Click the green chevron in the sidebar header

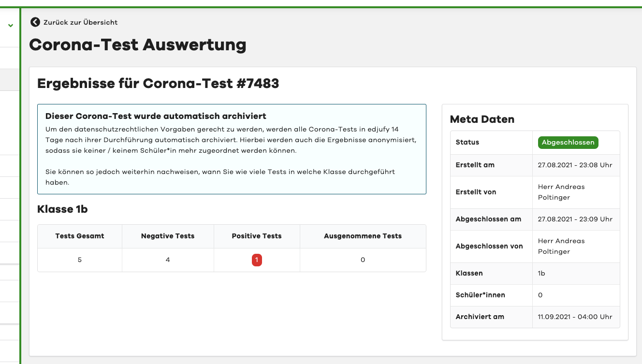[x=10, y=25]
